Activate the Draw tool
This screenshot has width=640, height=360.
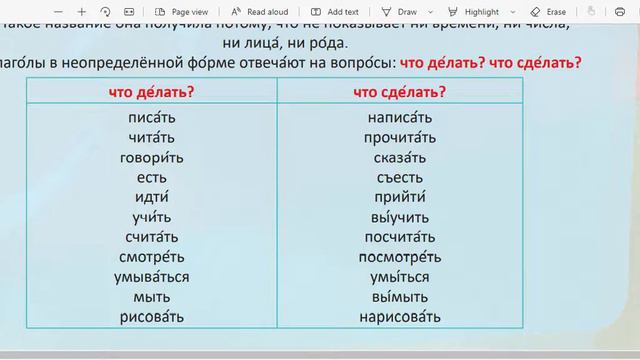click(x=399, y=12)
